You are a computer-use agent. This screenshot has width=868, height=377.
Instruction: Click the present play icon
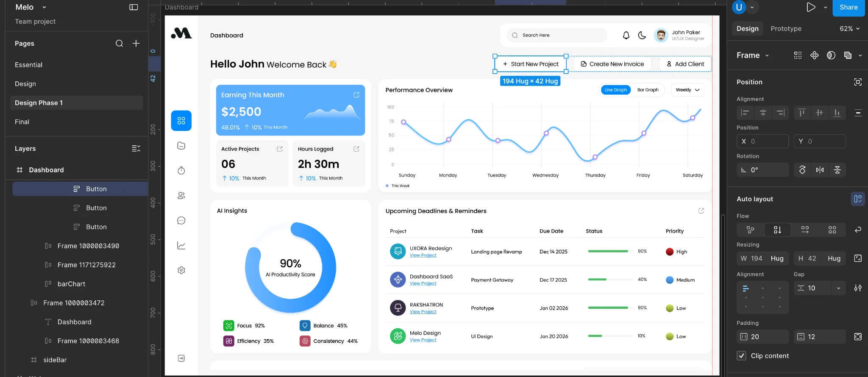(x=811, y=7)
